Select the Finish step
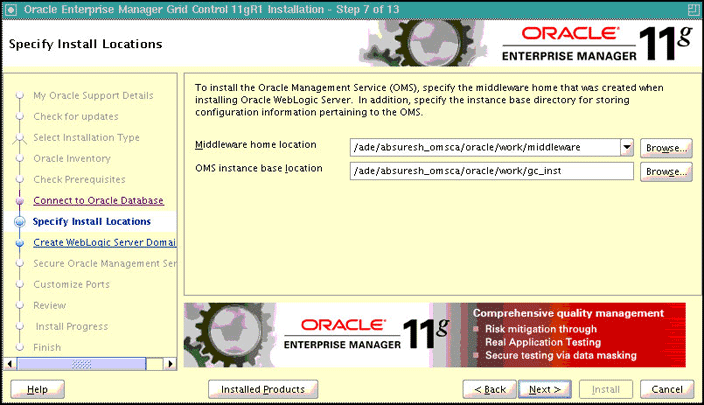Viewport: 704px width, 405px height. coord(47,347)
